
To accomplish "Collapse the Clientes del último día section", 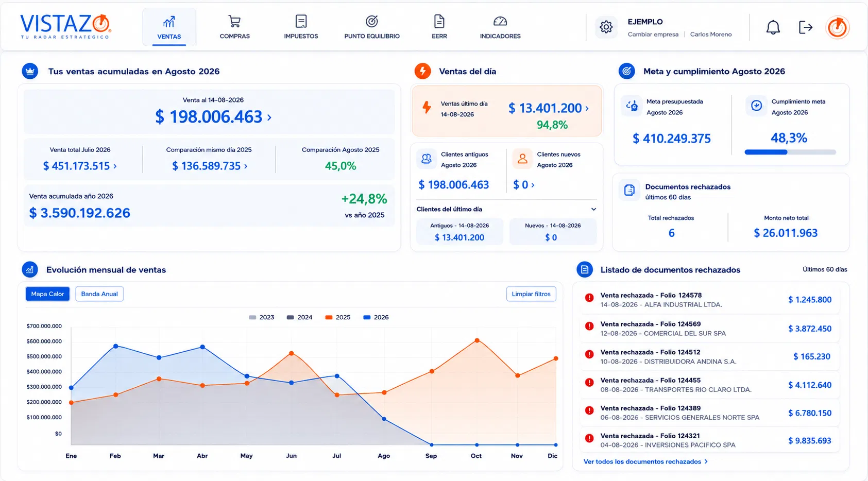I will tap(593, 209).
